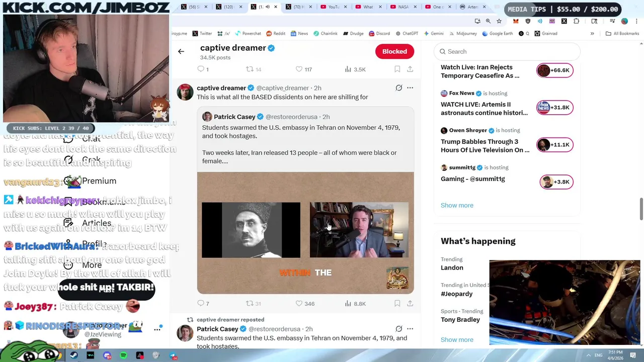Open the MetaMask fox extension
The width and height of the screenshot is (644, 362).
[516, 21]
